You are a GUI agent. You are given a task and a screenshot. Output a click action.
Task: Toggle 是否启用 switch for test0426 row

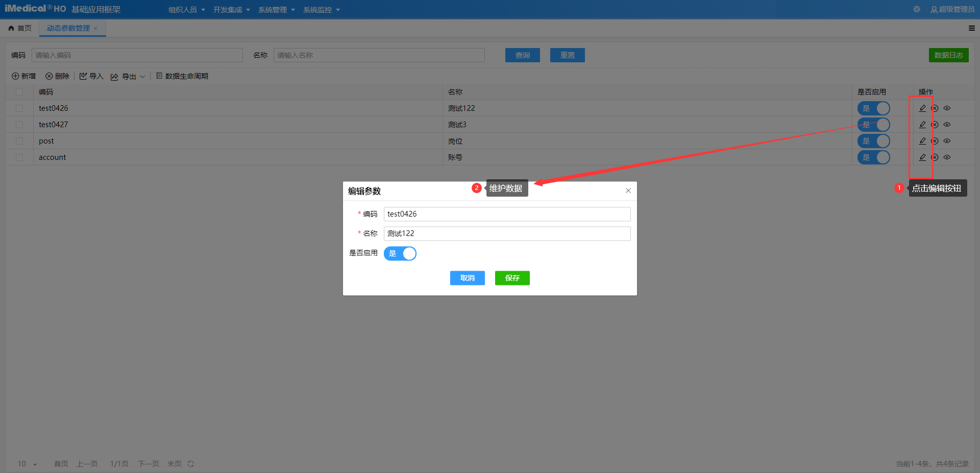(x=874, y=108)
